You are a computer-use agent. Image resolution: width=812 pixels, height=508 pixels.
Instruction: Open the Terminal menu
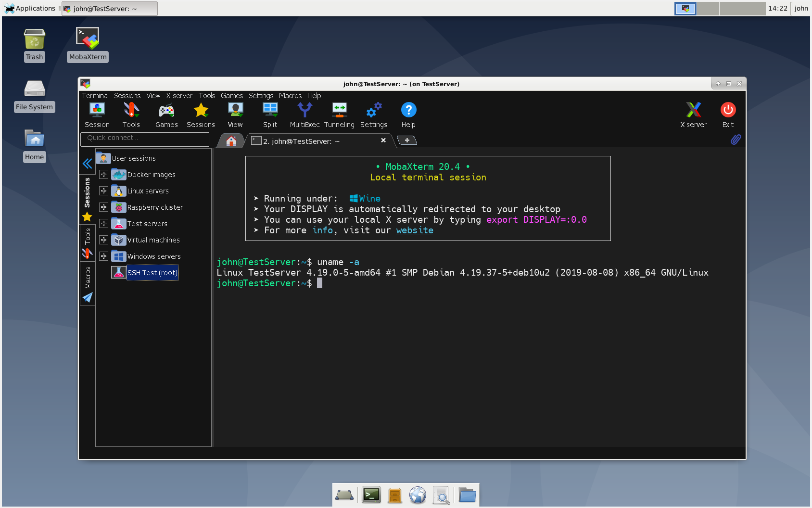(95, 96)
